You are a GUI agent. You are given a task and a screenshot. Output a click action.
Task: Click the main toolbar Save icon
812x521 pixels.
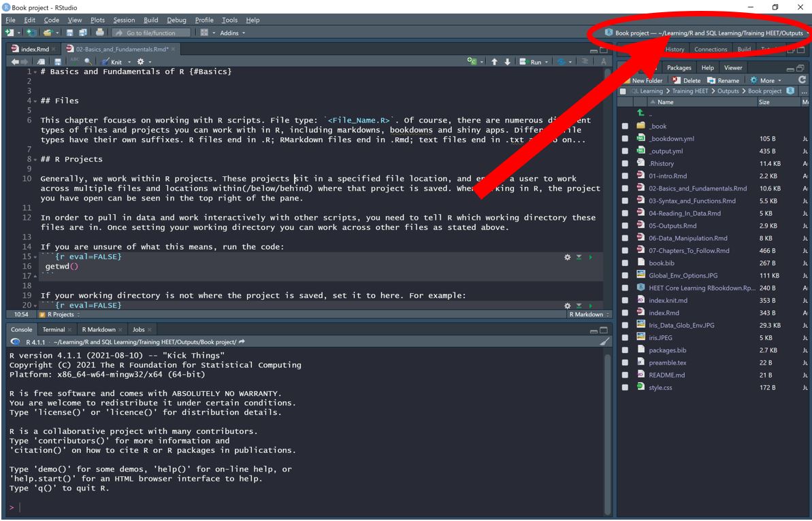tap(70, 33)
